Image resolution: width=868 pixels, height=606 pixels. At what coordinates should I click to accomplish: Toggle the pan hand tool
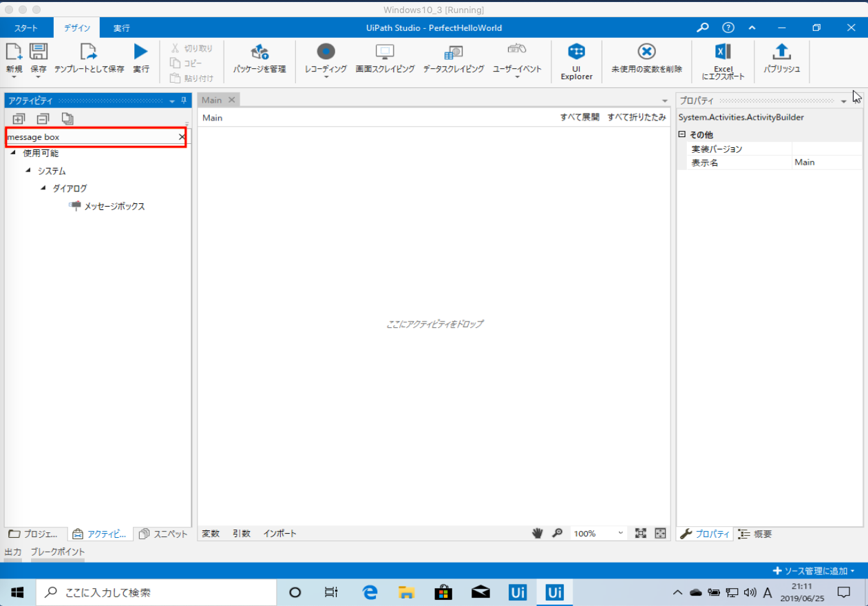pyautogui.click(x=538, y=533)
